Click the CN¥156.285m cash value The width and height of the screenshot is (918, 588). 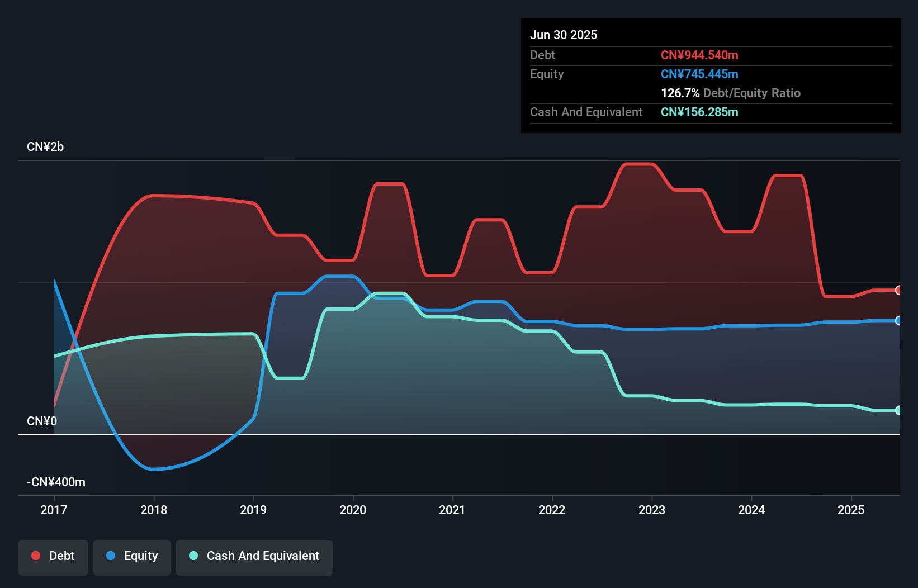pos(699,112)
